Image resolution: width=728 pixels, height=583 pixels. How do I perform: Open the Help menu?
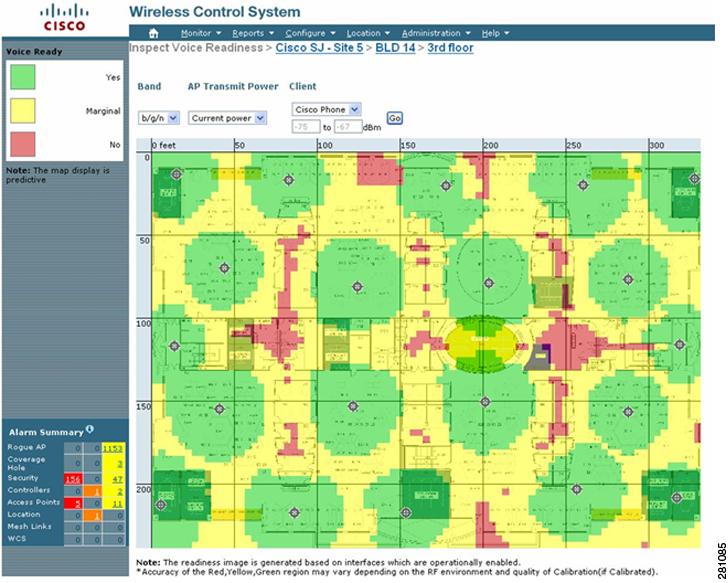click(495, 33)
